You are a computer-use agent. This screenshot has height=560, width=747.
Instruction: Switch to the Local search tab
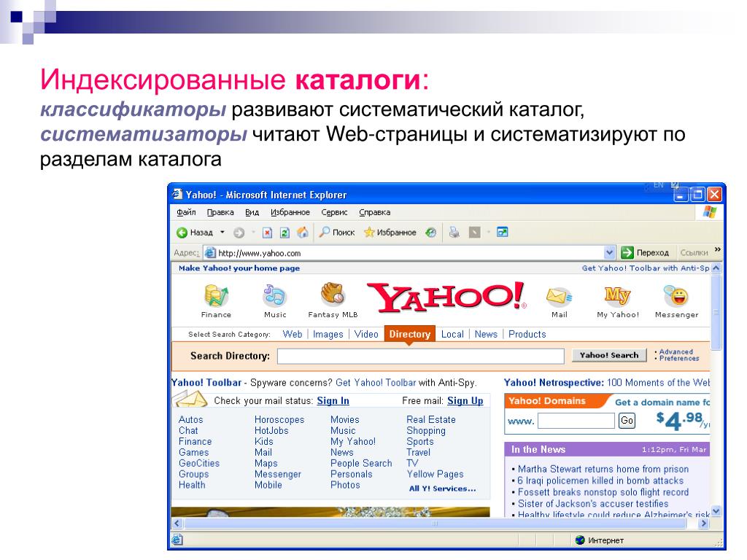(452, 334)
